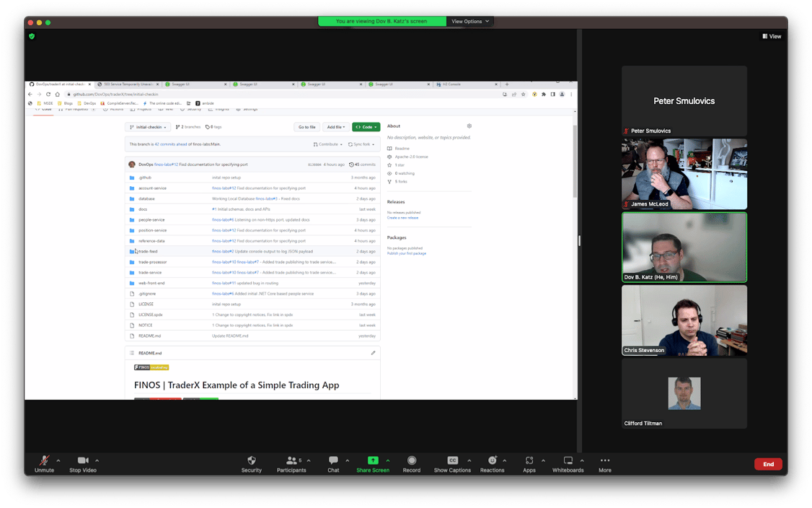Toggle Show Captions
Viewport: 812px width, 508px height.
(452, 461)
